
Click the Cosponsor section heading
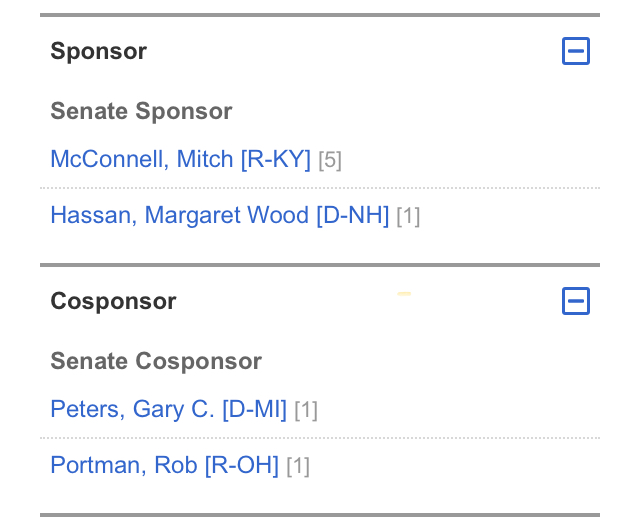tap(113, 301)
